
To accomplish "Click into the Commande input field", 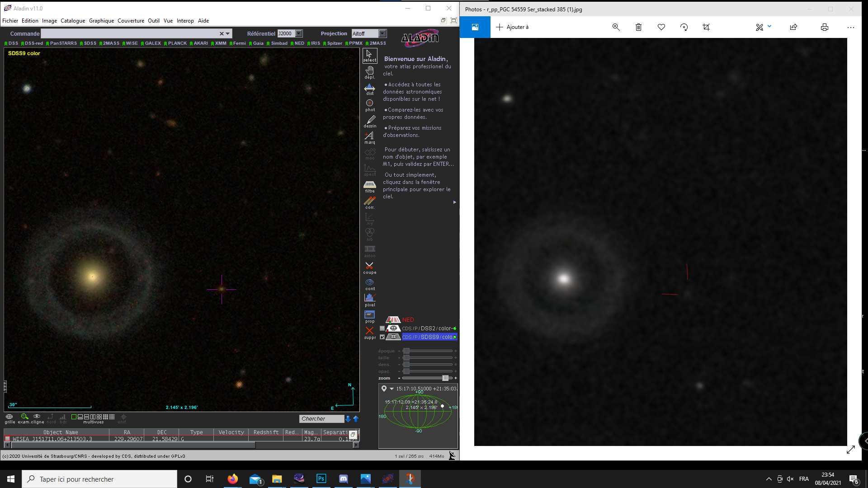I will pyautogui.click(x=130, y=33).
